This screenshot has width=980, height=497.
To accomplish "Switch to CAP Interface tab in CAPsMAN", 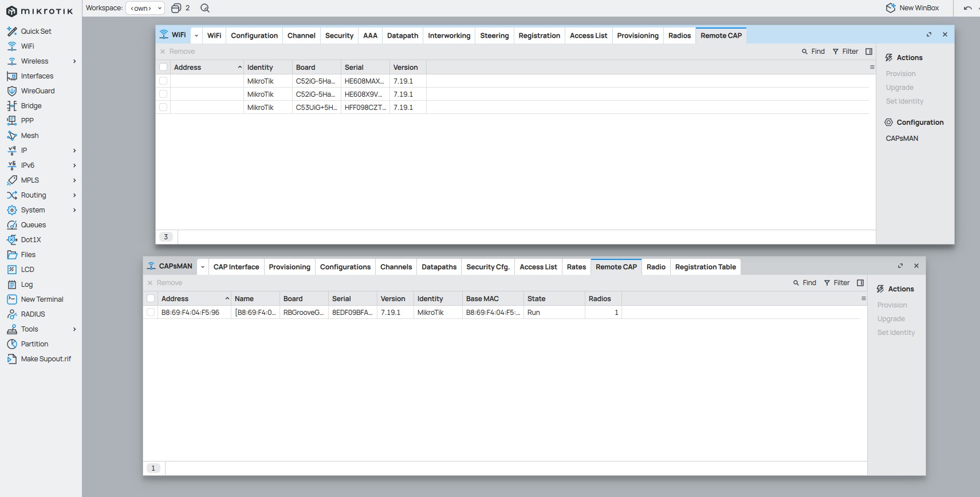I will tap(236, 267).
